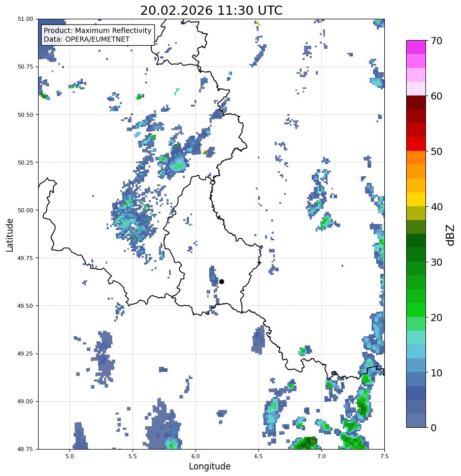Click the colorbar tick label 20

pos(437,318)
